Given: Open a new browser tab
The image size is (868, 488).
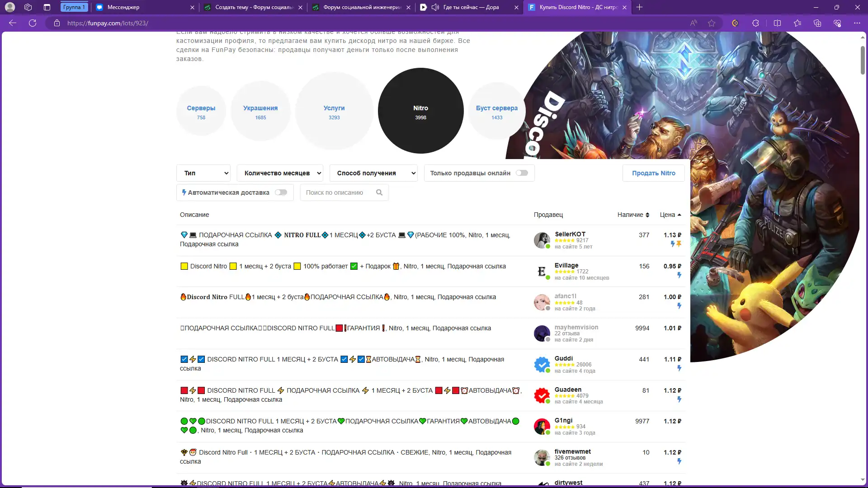Looking at the screenshot, I should point(639,7).
